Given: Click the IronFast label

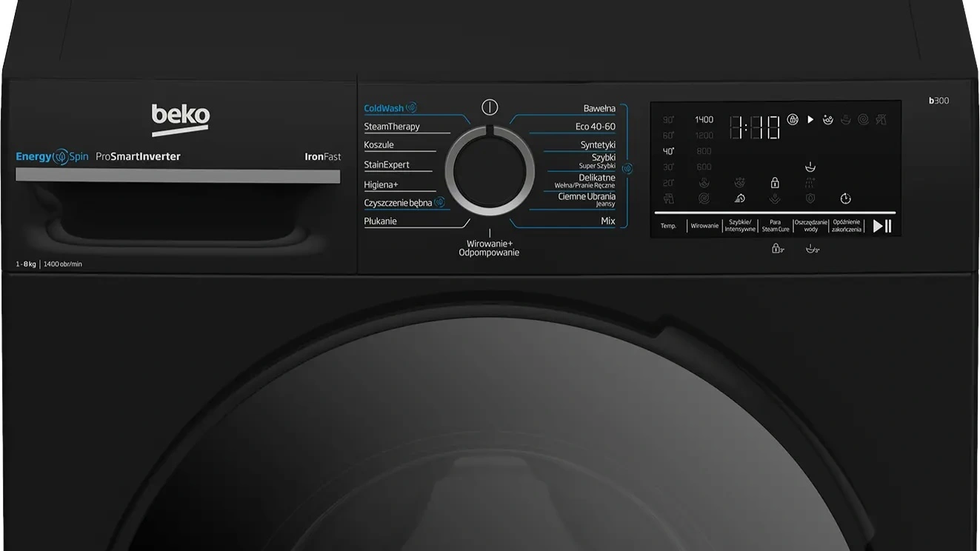Looking at the screenshot, I should point(323,157).
